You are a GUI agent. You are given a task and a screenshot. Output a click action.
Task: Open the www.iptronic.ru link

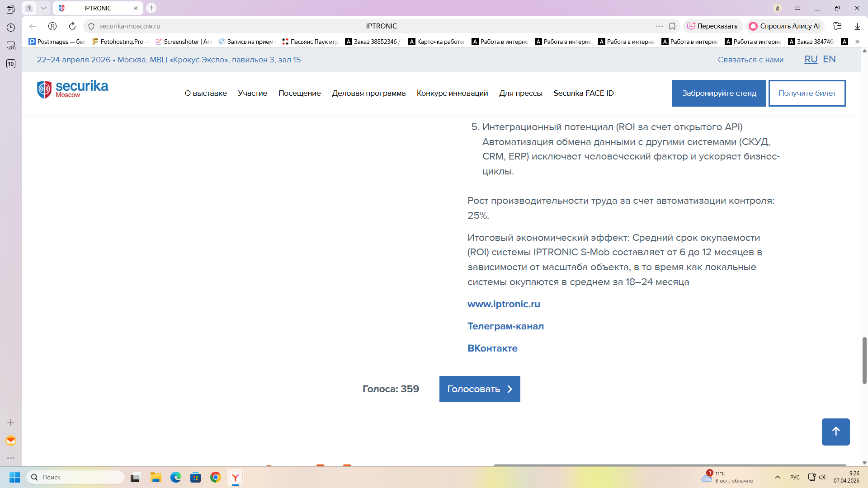pos(504,304)
